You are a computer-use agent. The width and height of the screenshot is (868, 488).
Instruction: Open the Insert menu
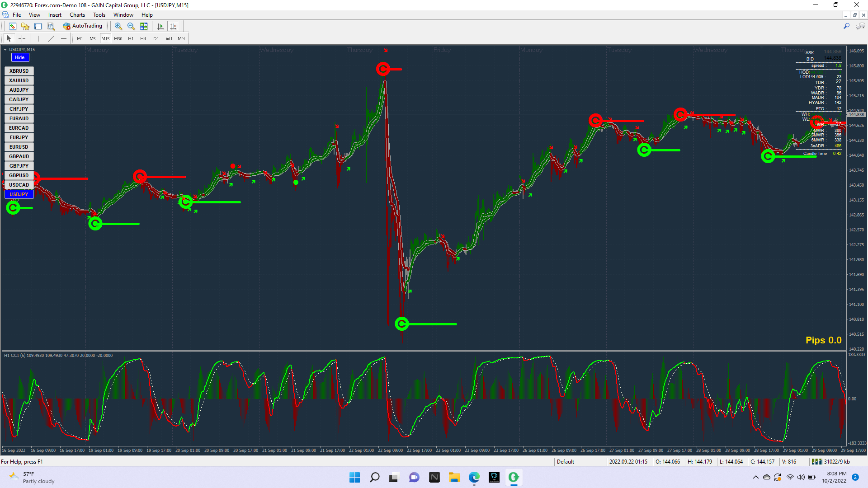(55, 15)
